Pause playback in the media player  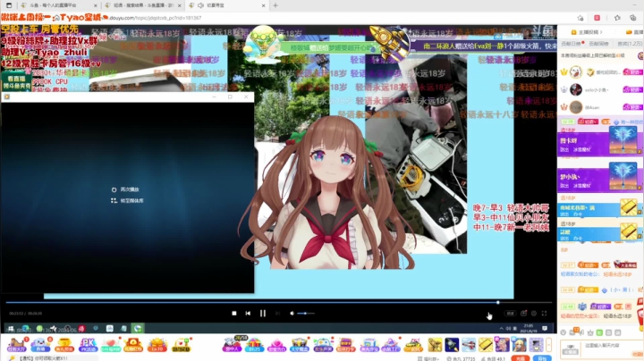click(262, 314)
